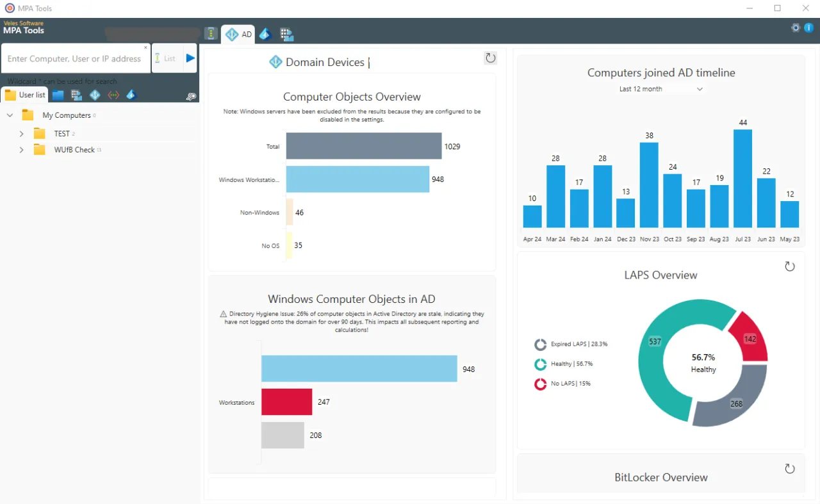Screen dimensions: 820x504
Task: Select the green list icon tab beside AD
Action: click(x=211, y=34)
